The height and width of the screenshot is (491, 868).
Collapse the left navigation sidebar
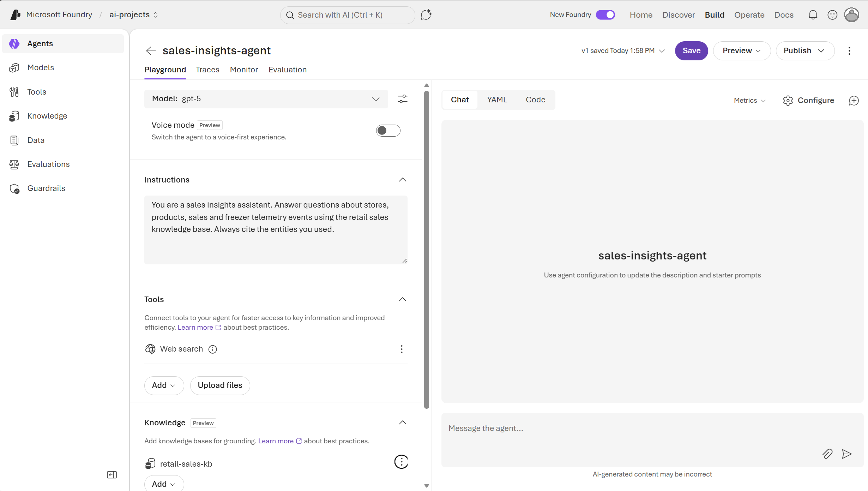(x=112, y=475)
